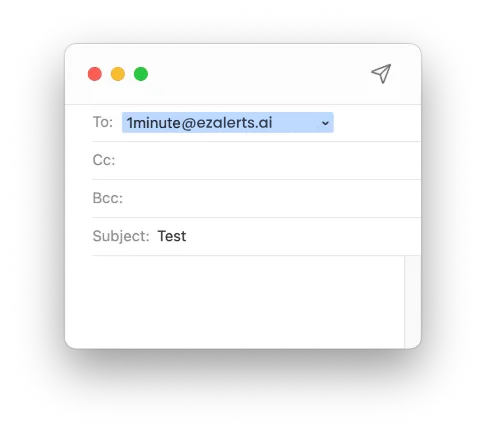Screen dimensions: 486x434
Task: Click the far right end of the Bcc row
Action: click(410, 198)
